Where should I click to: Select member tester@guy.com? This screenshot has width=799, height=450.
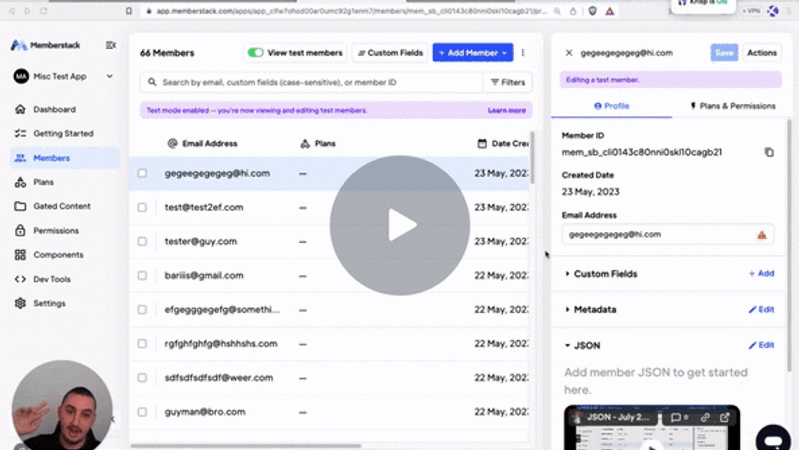[201, 242]
